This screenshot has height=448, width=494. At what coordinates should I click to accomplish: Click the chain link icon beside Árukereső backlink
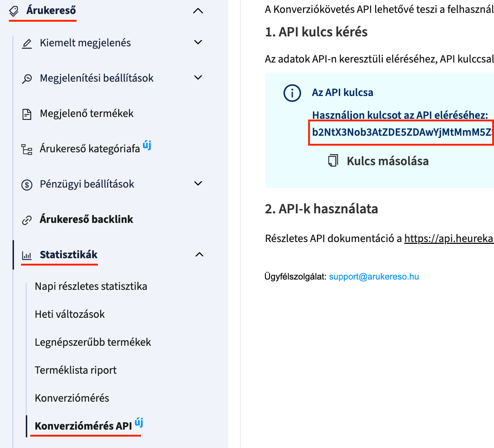pyautogui.click(x=27, y=220)
